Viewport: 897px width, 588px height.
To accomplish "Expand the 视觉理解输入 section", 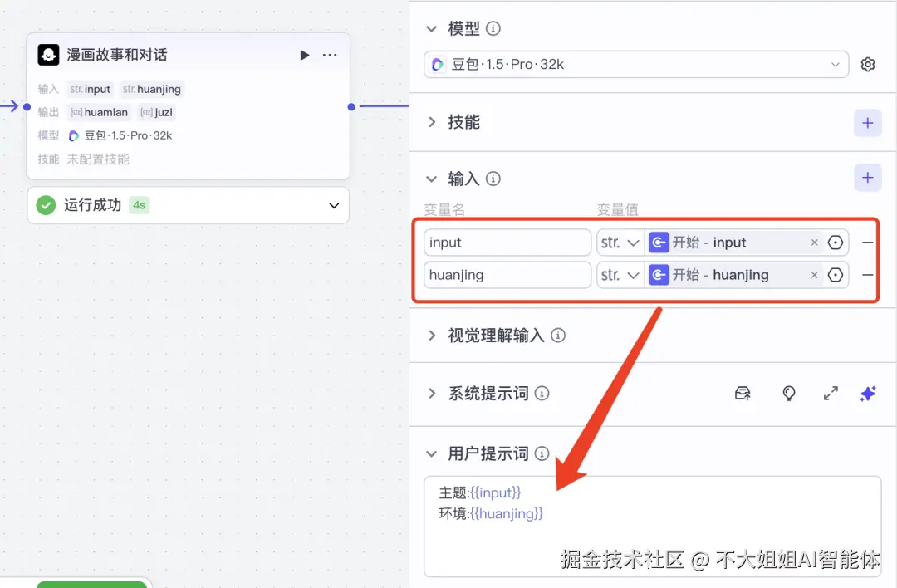I will pyautogui.click(x=431, y=336).
